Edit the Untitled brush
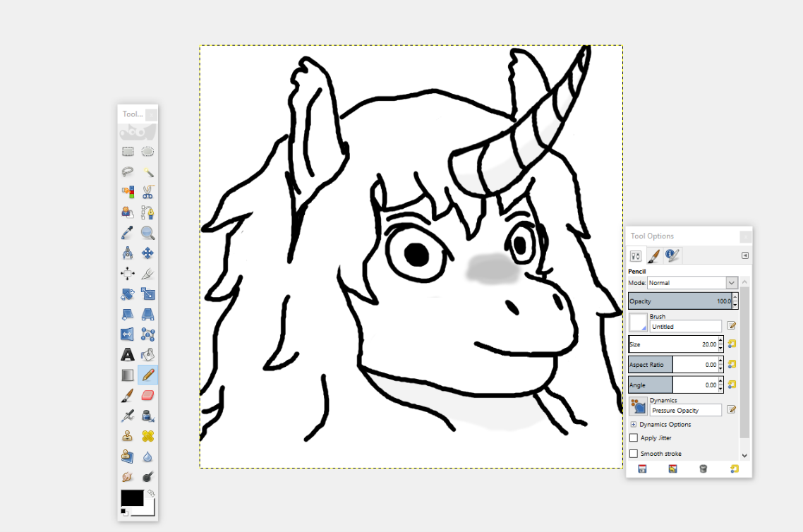This screenshot has width=803, height=532. point(731,326)
